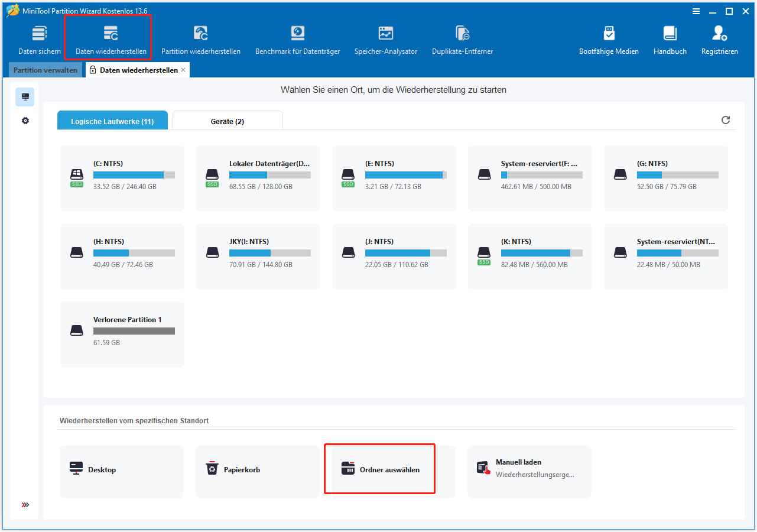This screenshot has height=532, width=757.
Task: Click the 52.50 GB / 75.79 GB text
Action: tap(667, 187)
